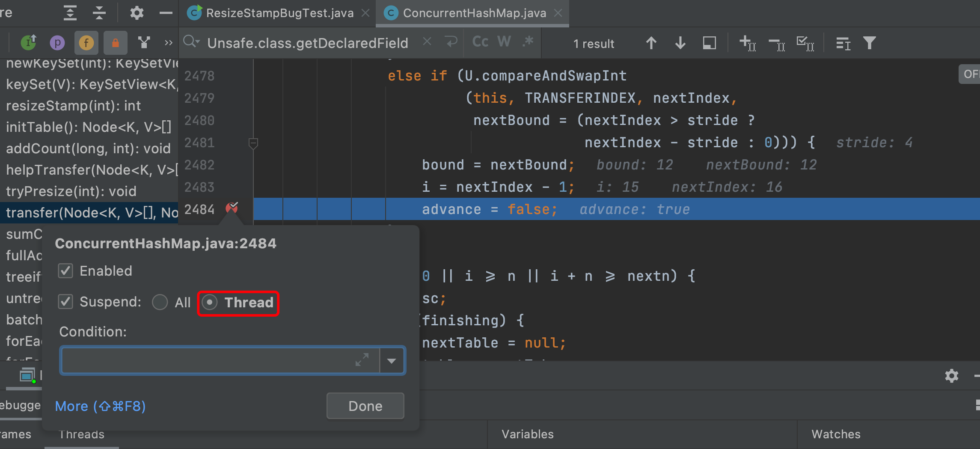This screenshot has height=449, width=980.
Task: Open debug tool window settings gear
Action: pos(951,376)
